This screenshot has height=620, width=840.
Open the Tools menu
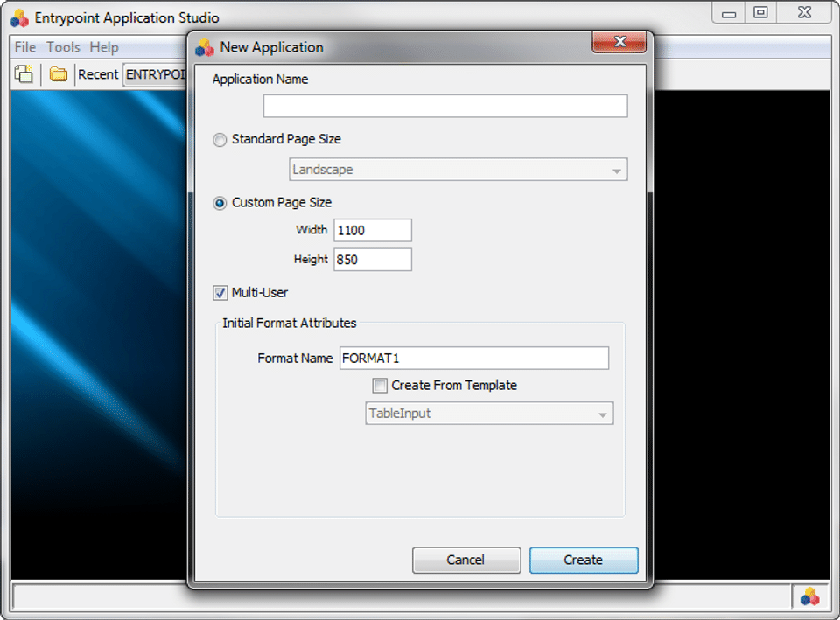[63, 47]
